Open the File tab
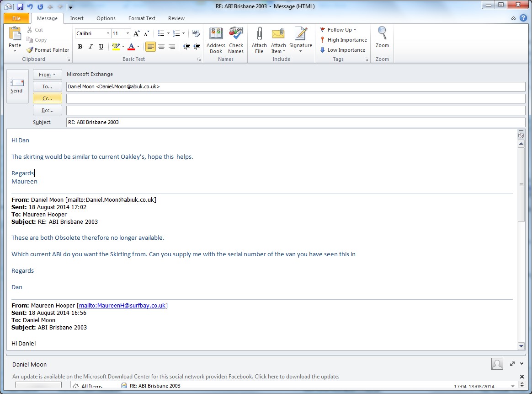The width and height of the screenshot is (532, 394). pyautogui.click(x=16, y=18)
